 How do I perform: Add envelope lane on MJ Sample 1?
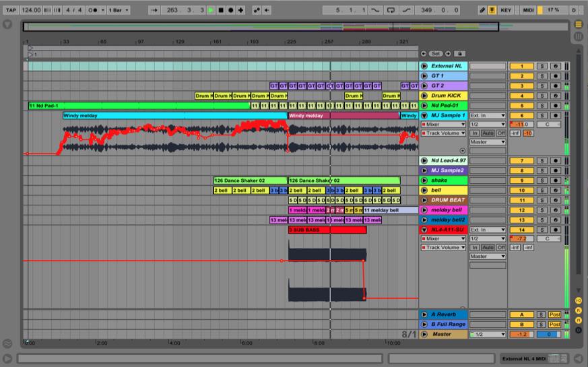point(462,151)
